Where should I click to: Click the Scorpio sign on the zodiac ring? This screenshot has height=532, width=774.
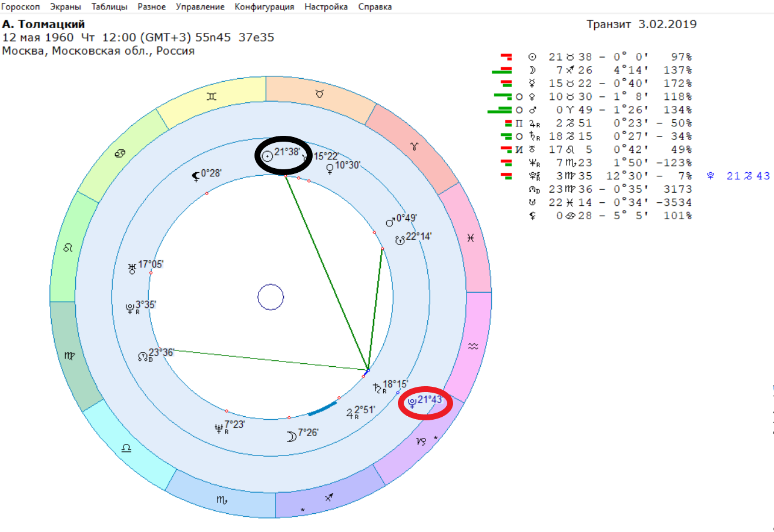point(222,500)
